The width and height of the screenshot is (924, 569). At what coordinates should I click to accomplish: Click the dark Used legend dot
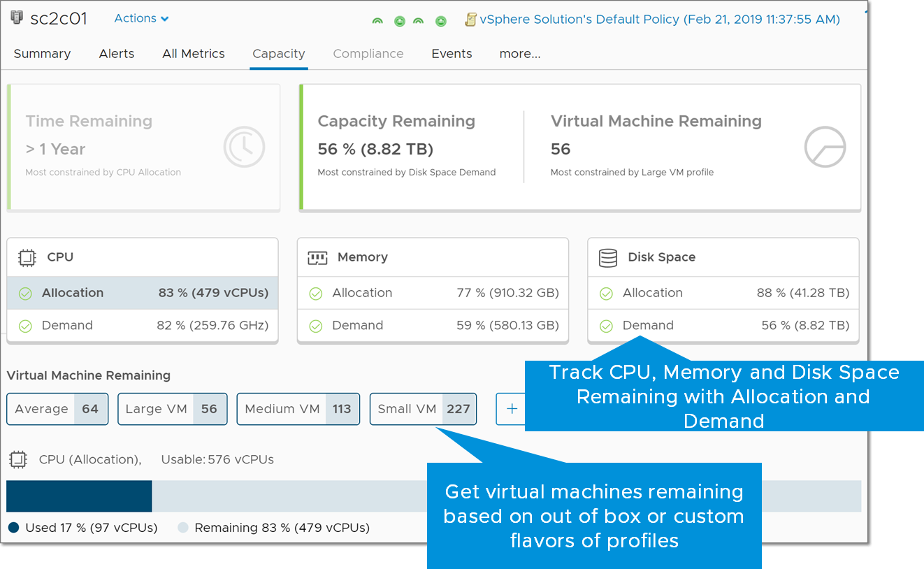tap(13, 528)
